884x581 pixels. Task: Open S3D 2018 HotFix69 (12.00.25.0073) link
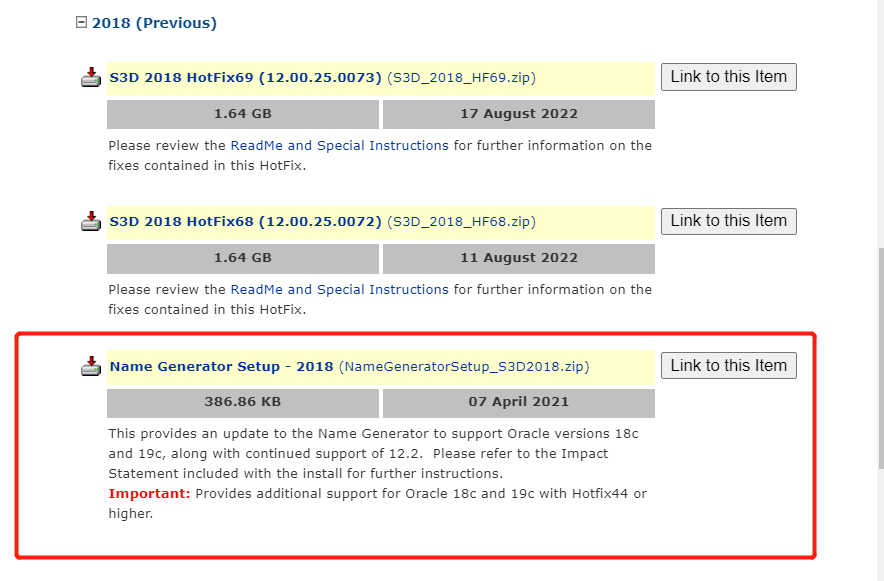(x=245, y=78)
